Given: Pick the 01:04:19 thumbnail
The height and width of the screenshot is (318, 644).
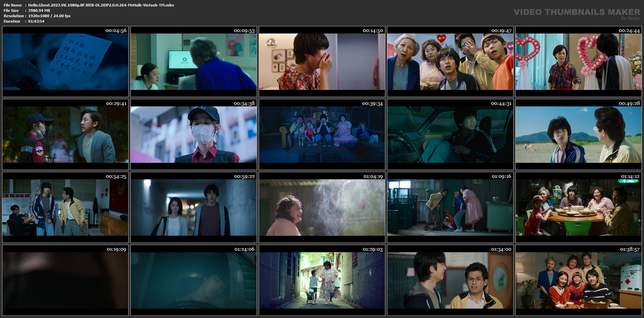Looking at the screenshot, I should coord(322,207).
